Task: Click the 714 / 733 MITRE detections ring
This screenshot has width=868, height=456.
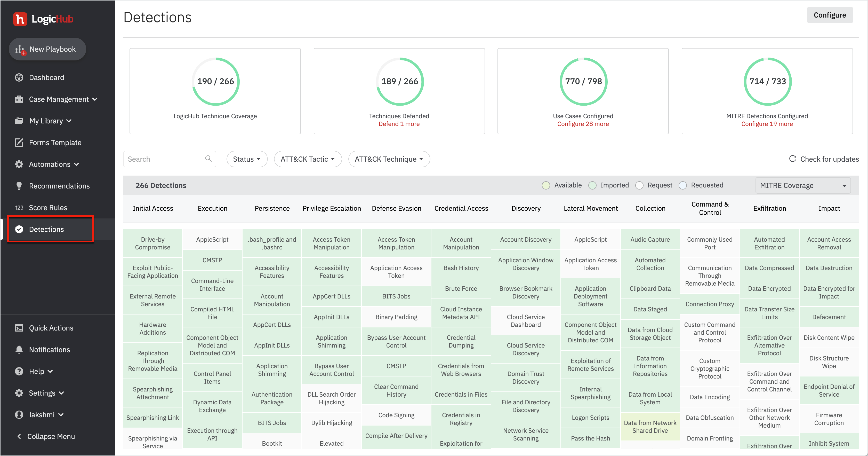Action: [x=767, y=81]
